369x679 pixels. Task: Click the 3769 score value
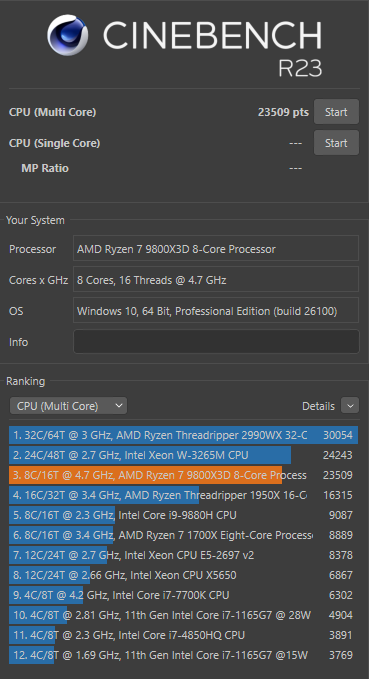[x=341, y=654]
